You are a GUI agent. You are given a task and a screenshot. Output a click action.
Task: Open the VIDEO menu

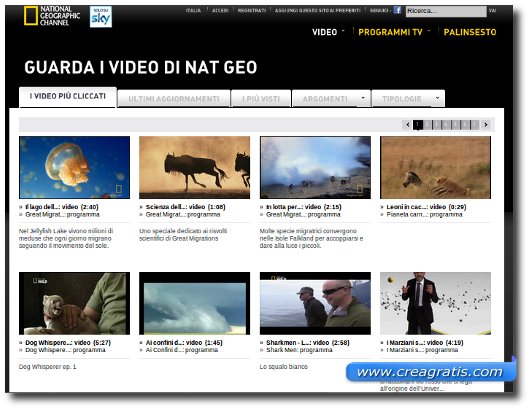324,32
